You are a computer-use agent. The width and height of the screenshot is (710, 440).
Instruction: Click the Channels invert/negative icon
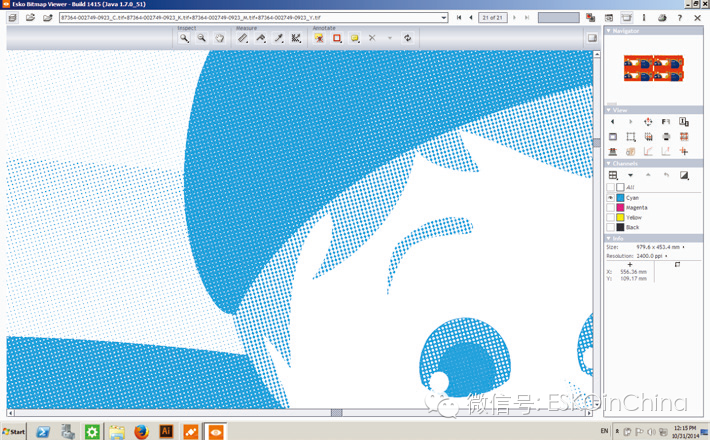[684, 175]
